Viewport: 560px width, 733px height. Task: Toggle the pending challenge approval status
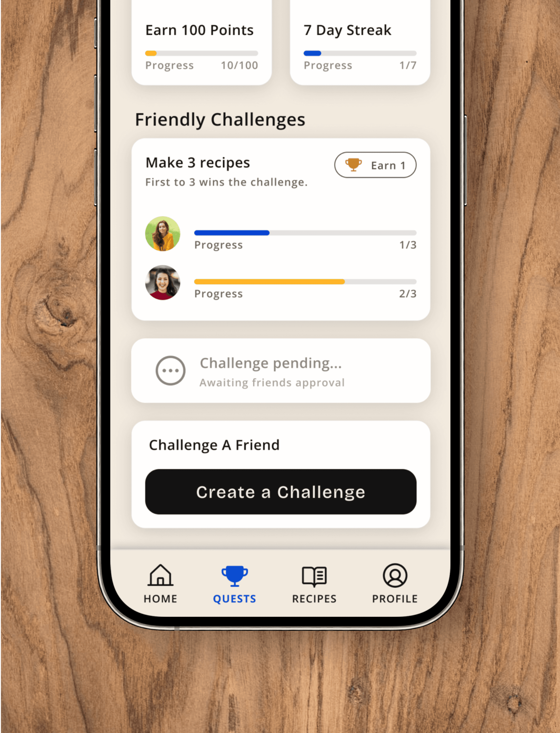(x=171, y=371)
